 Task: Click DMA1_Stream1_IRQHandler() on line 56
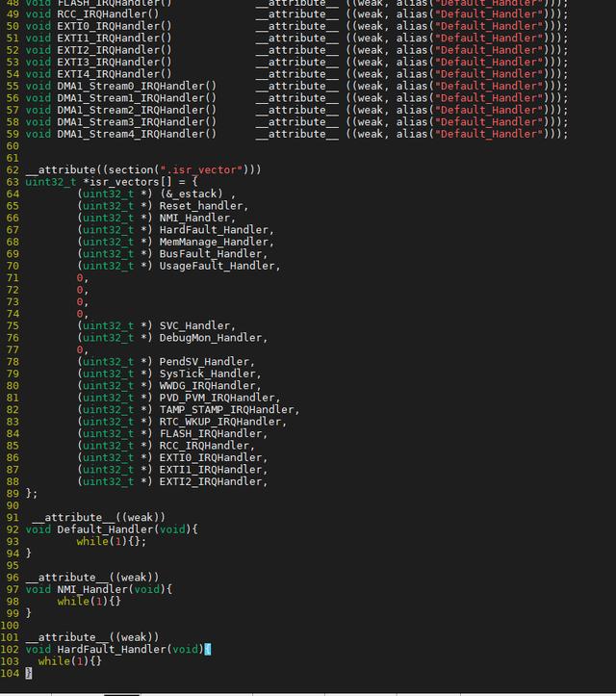point(137,98)
